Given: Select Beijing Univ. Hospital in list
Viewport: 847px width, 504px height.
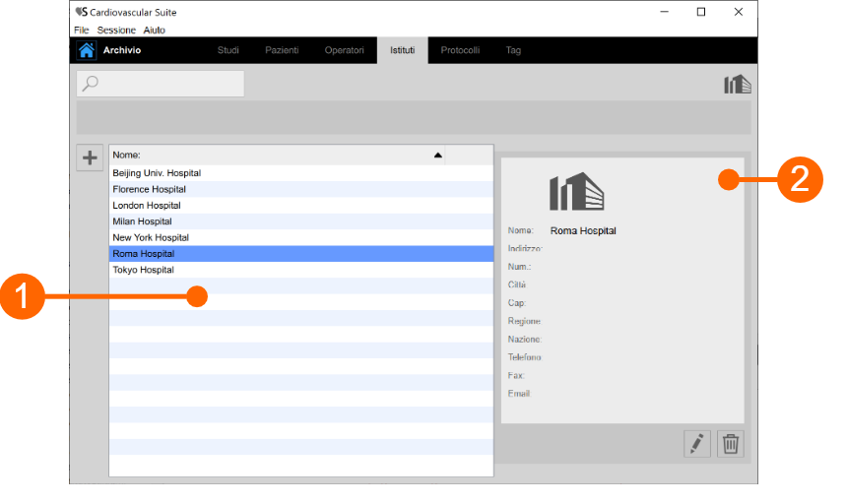Looking at the screenshot, I should (x=157, y=172).
